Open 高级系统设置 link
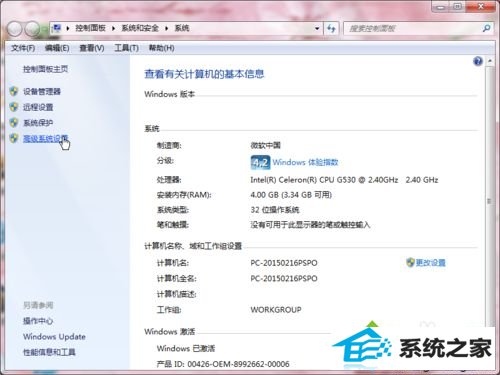The height and width of the screenshot is (375, 500). tap(45, 139)
